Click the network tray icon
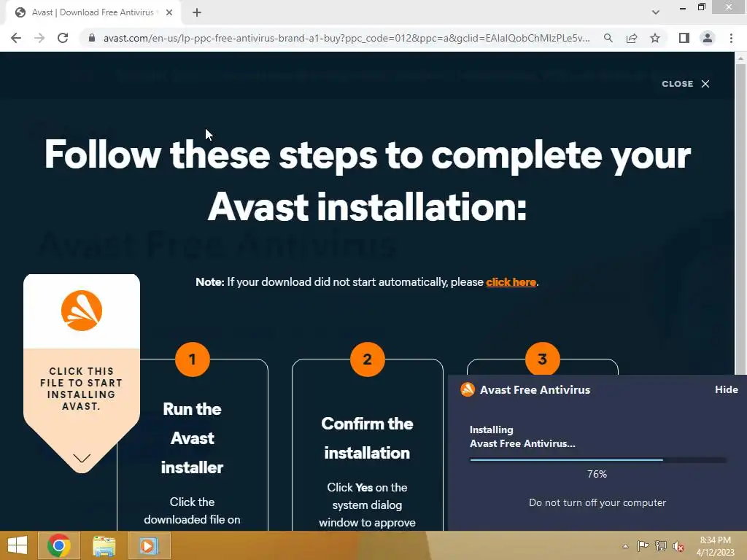747x560 pixels. pyautogui.click(x=661, y=546)
